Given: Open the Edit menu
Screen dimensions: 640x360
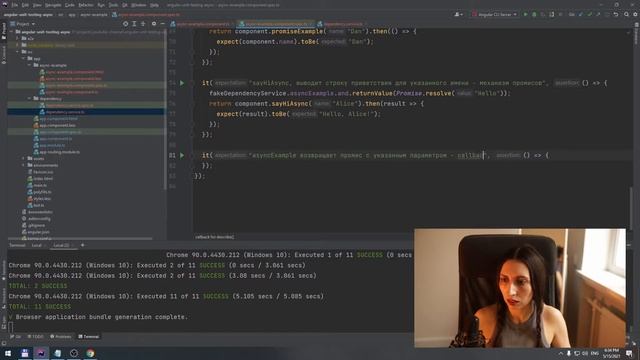Looking at the screenshot, I should [x=25, y=5].
